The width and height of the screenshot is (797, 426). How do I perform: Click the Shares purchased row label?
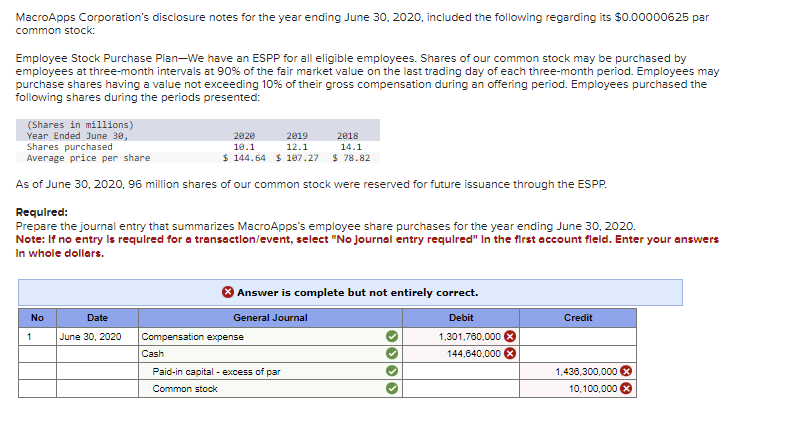pyautogui.click(x=70, y=147)
